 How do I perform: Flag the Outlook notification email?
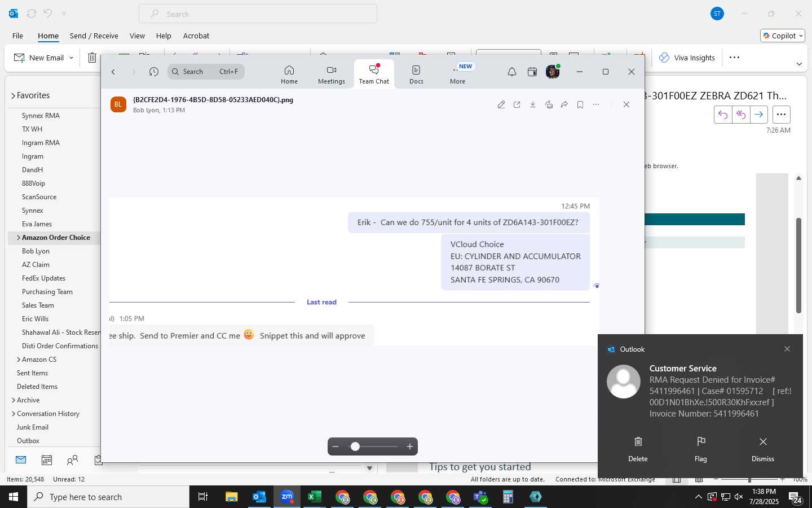tap(701, 449)
